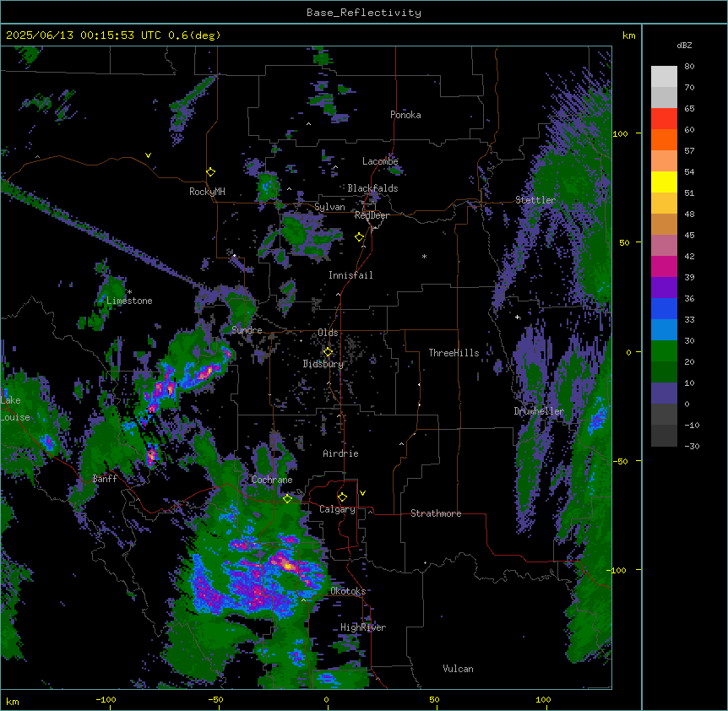Click the Blackfalds city label
The height and width of the screenshot is (711, 728).
click(372, 188)
